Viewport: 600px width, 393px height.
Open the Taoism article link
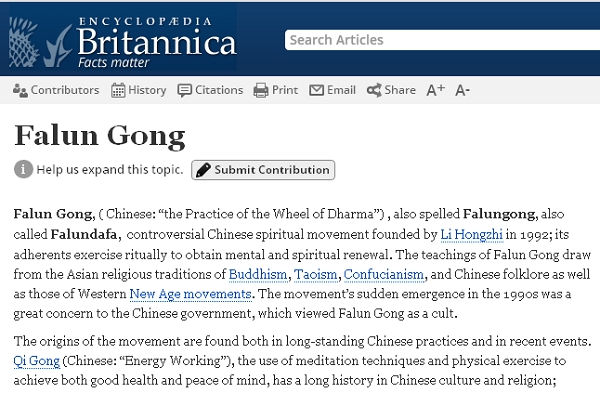(x=316, y=274)
